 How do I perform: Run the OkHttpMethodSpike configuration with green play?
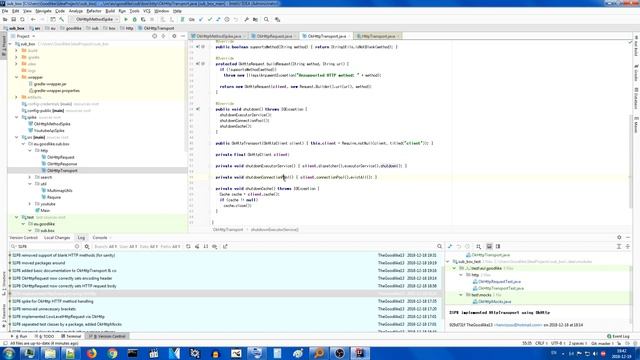coord(126,19)
